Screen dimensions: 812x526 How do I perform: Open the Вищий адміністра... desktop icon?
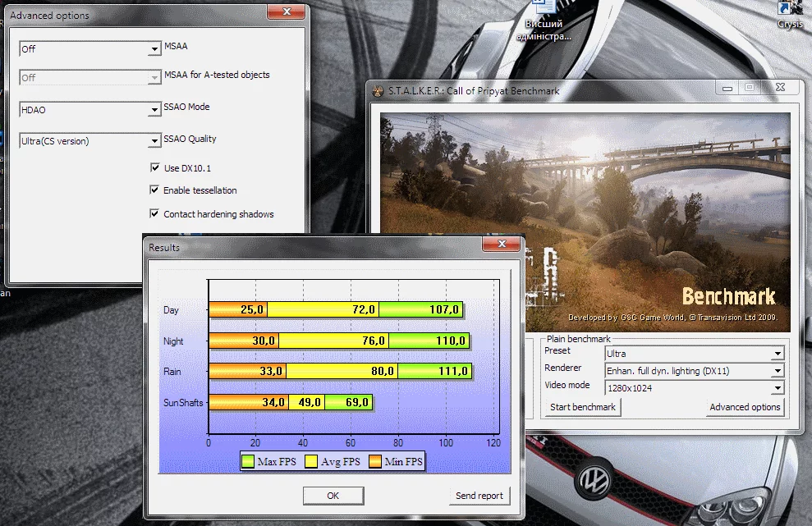[x=544, y=21]
